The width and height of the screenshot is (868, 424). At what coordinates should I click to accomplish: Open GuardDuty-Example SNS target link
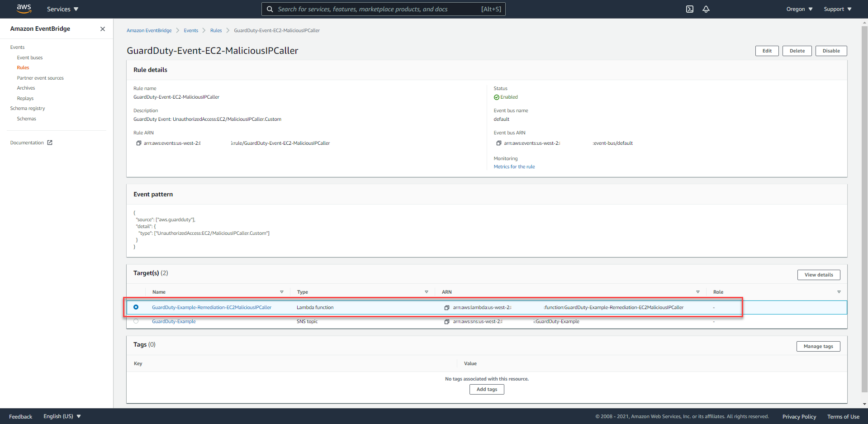174,322
